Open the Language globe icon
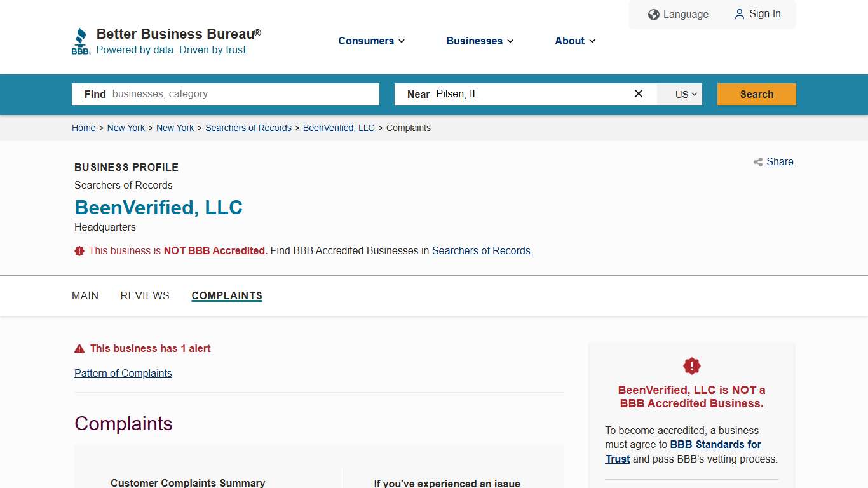 pos(653,14)
